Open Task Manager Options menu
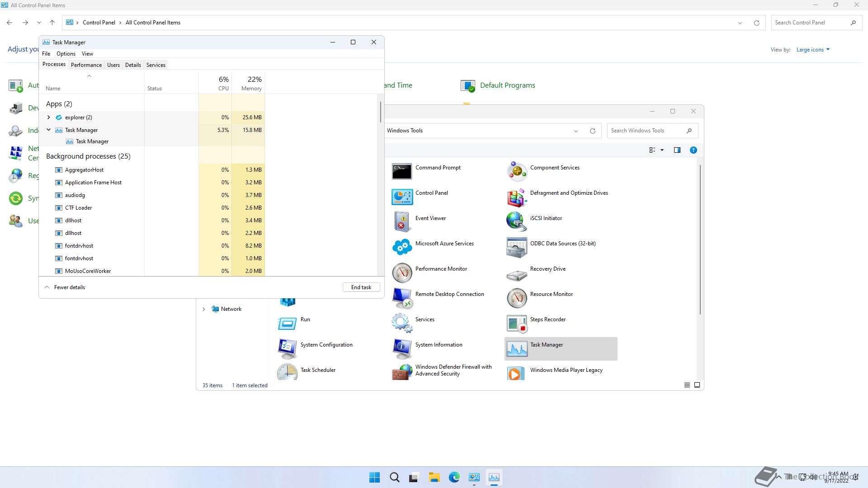868x488 pixels. [66, 54]
